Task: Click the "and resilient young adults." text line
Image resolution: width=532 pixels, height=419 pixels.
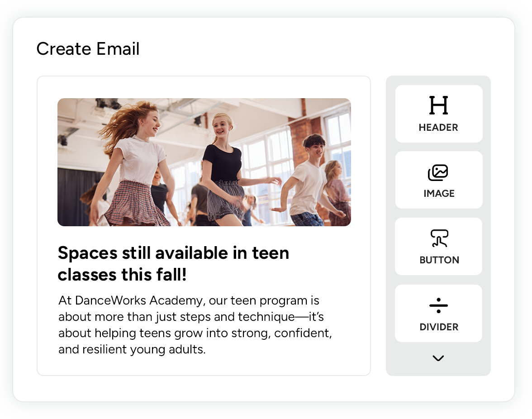Action: (x=132, y=349)
